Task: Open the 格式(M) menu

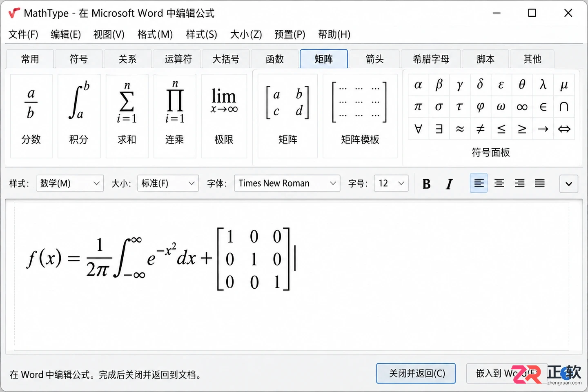Action: 155,34
